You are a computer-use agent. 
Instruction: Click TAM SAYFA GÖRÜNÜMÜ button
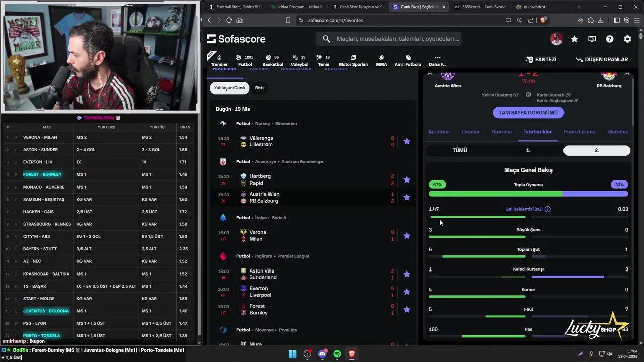(528, 113)
